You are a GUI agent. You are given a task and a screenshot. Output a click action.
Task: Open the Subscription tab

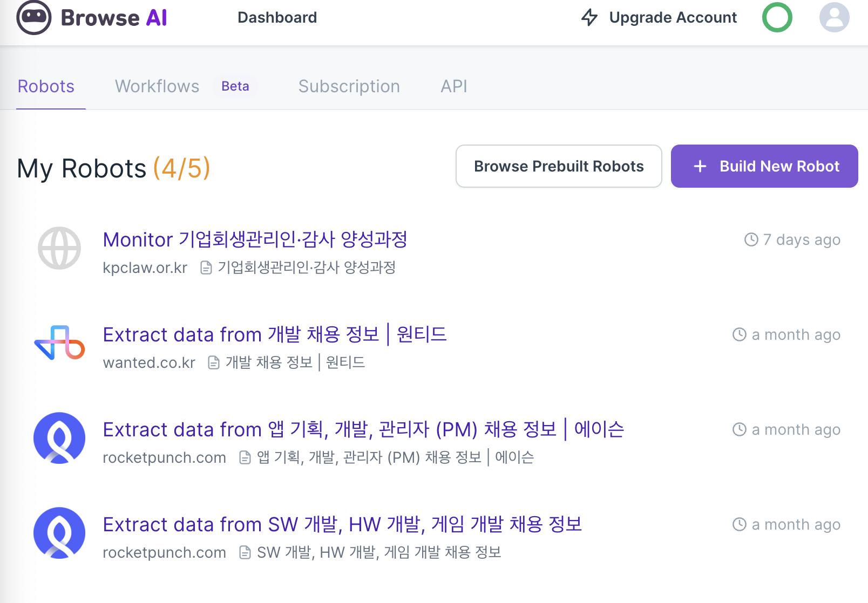click(x=349, y=86)
